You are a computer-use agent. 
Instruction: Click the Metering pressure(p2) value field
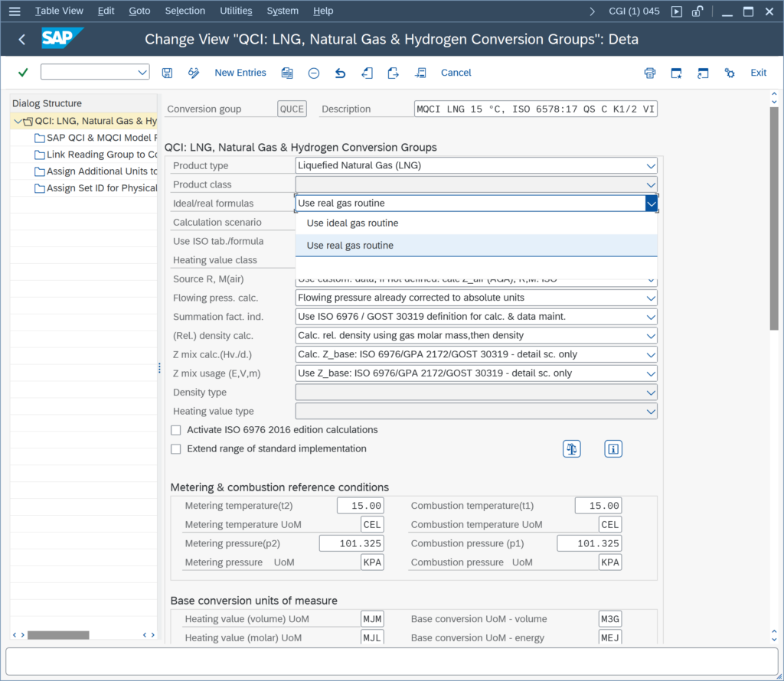(351, 543)
